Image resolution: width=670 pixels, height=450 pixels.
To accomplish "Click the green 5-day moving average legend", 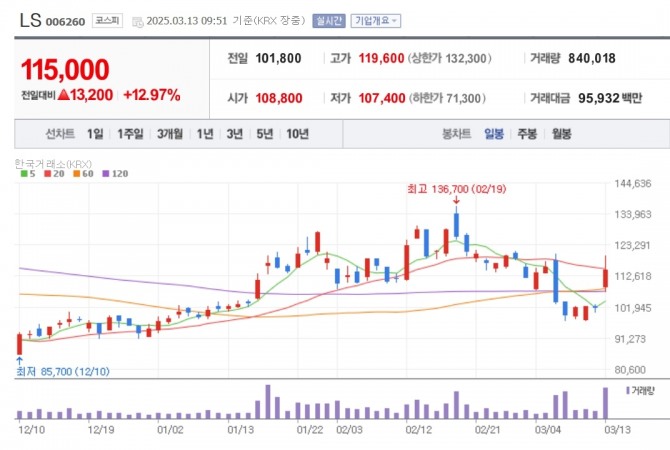I will point(28,174).
